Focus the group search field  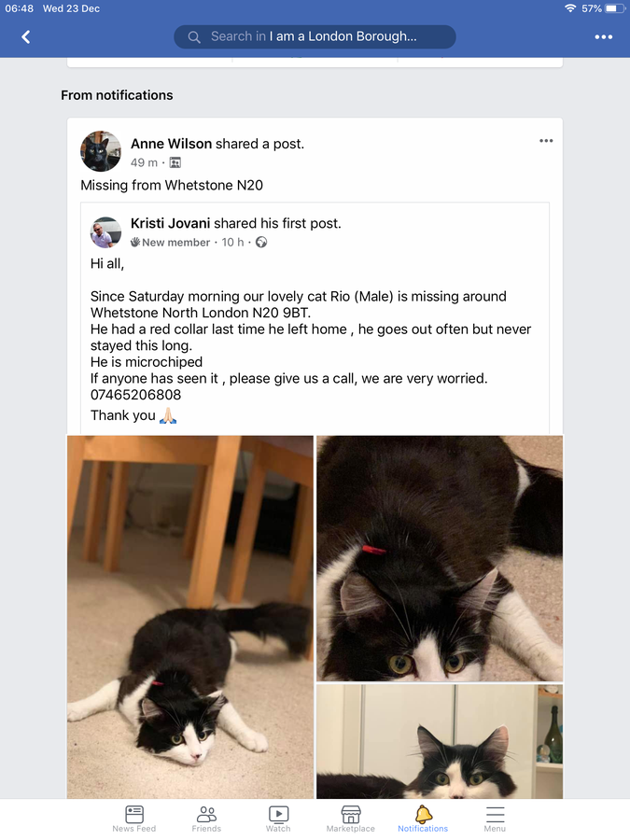pyautogui.click(x=315, y=36)
